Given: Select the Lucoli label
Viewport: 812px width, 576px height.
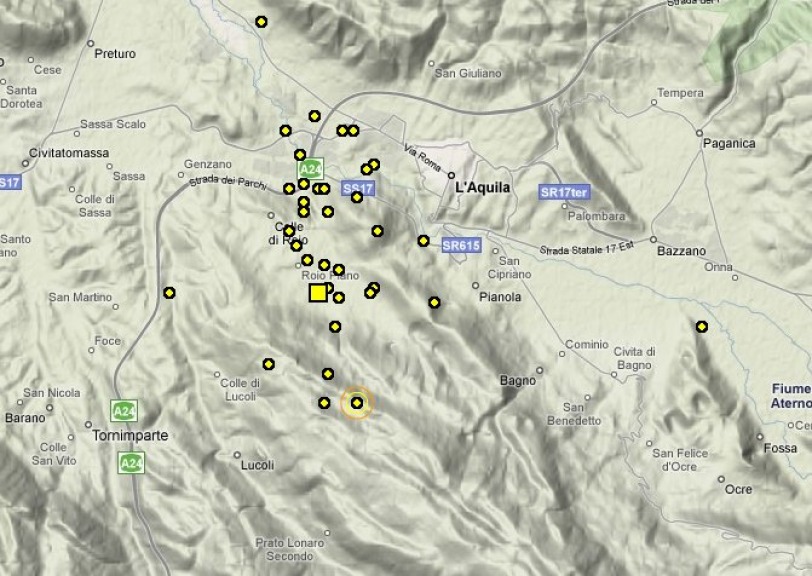Looking at the screenshot, I should coord(257,465).
